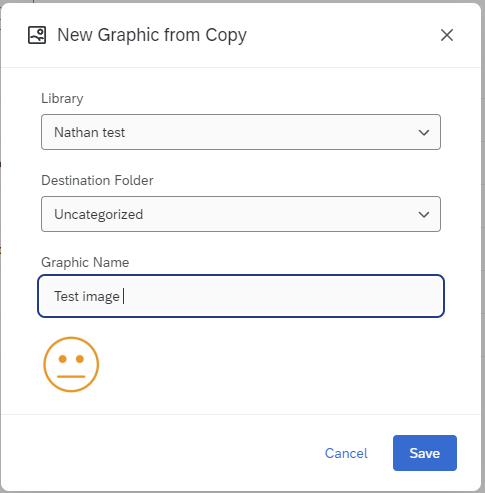Click the Library field label
This screenshot has width=485, height=493.
pyautogui.click(x=62, y=99)
